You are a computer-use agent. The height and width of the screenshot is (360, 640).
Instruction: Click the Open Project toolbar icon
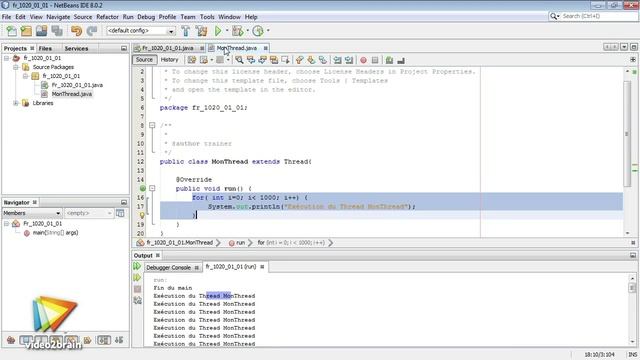42,31
